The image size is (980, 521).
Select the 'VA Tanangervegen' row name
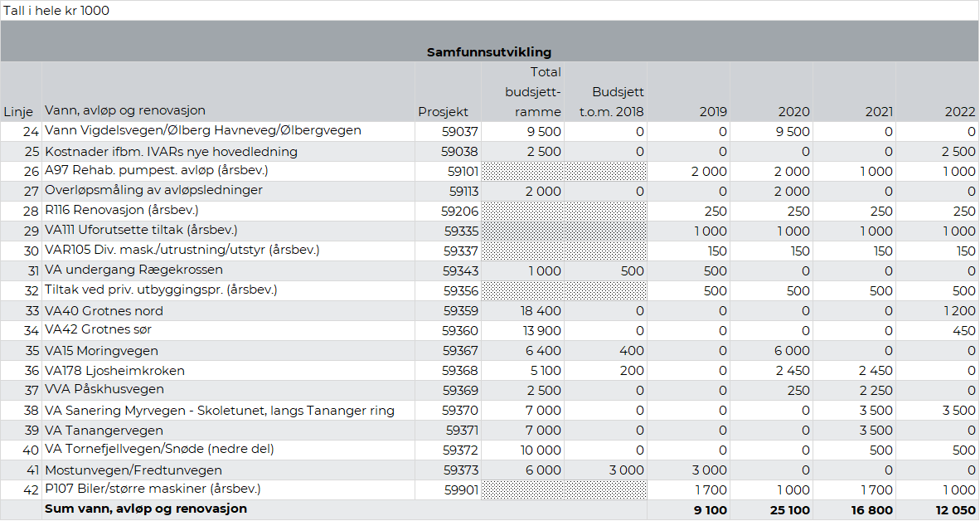coord(104,431)
